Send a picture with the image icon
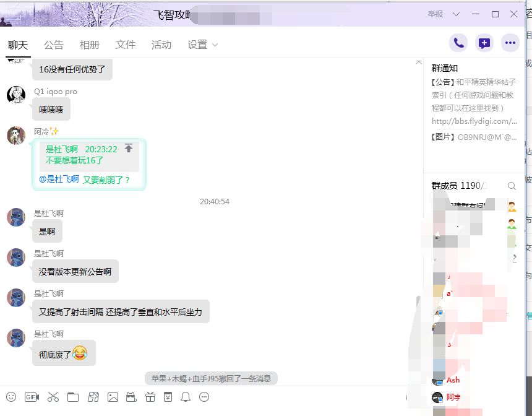 coord(113,397)
